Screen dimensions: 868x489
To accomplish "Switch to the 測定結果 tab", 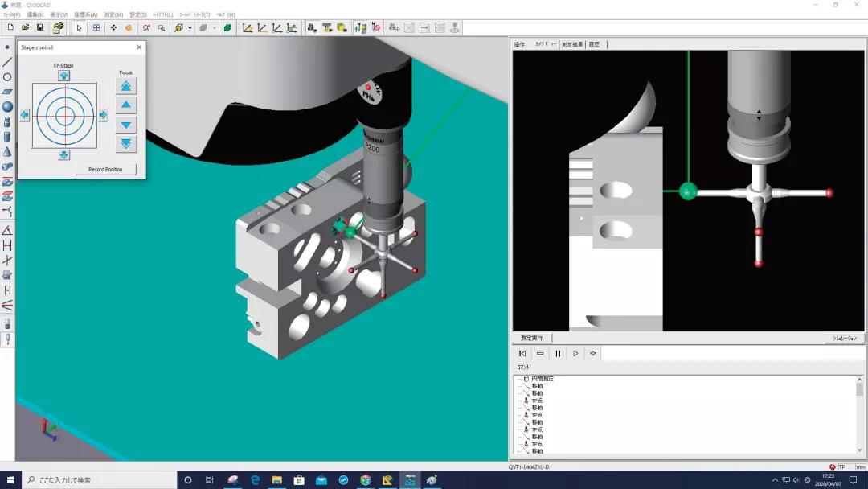I will click(573, 44).
